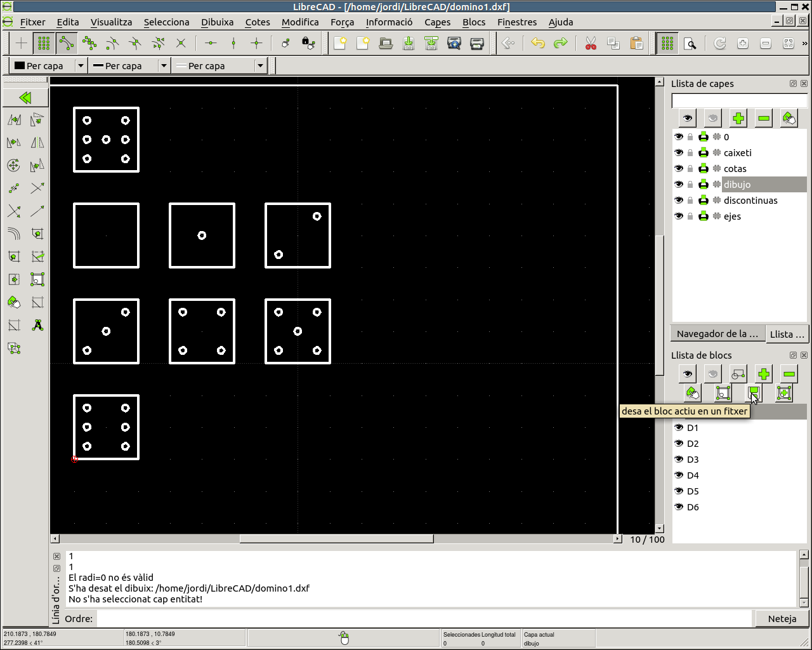Click the Zoom In plus icon
Viewport: 812px width, 650px height.
pyautogui.click(x=743, y=43)
